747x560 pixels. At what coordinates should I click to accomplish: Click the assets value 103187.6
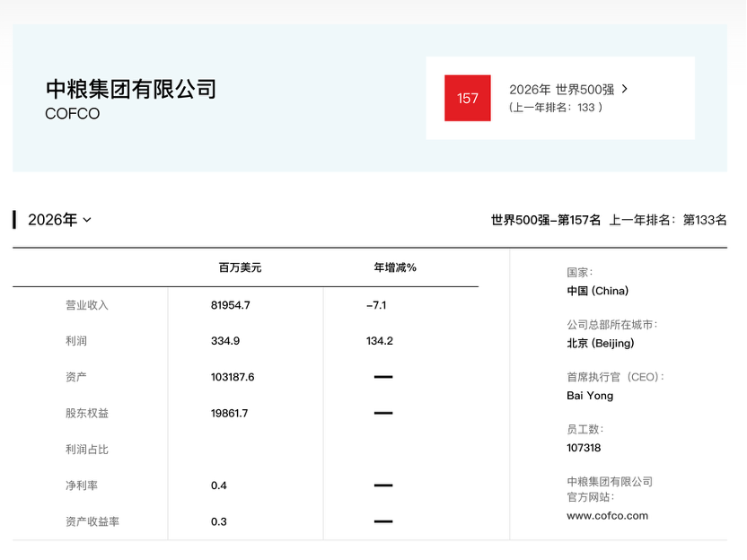(233, 377)
